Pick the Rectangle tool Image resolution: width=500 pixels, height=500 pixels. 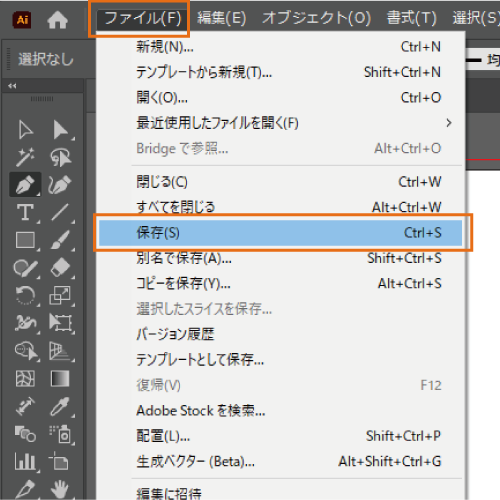tap(25, 240)
